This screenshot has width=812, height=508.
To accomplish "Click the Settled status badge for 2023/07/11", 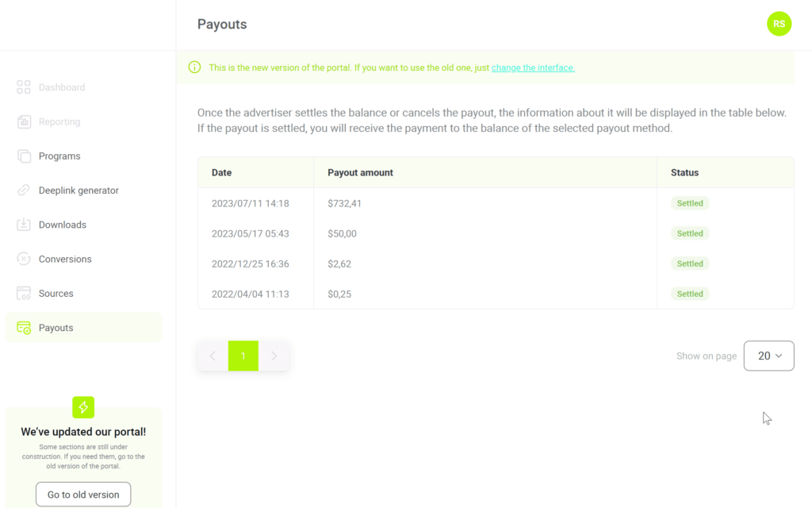I will click(689, 203).
